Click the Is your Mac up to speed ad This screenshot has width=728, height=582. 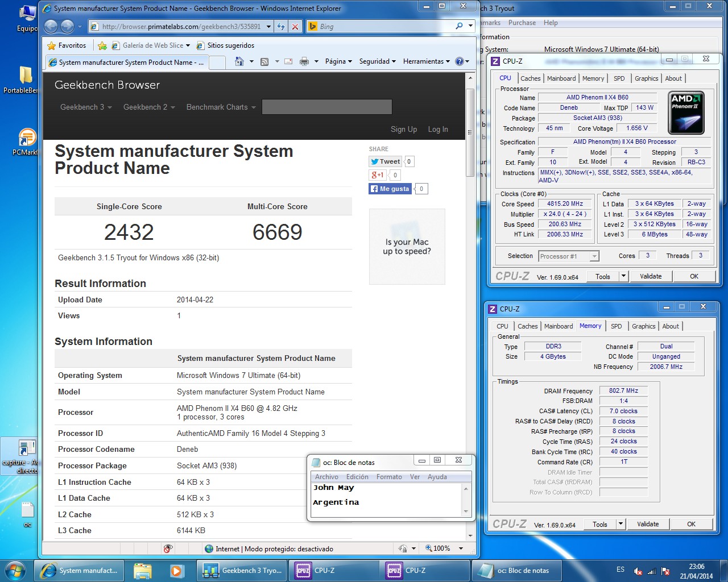pos(407,247)
